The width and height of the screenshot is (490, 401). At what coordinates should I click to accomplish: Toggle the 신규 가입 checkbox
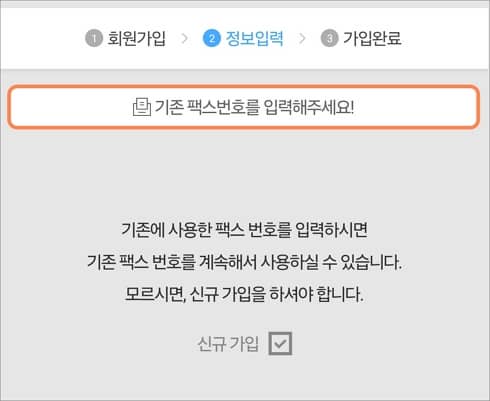[x=280, y=343]
